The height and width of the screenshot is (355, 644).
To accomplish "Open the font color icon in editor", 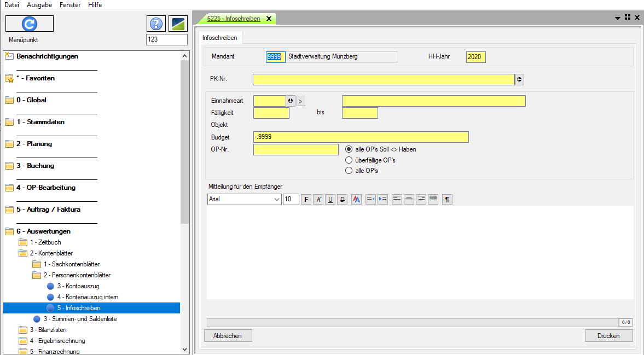I will [x=356, y=200].
